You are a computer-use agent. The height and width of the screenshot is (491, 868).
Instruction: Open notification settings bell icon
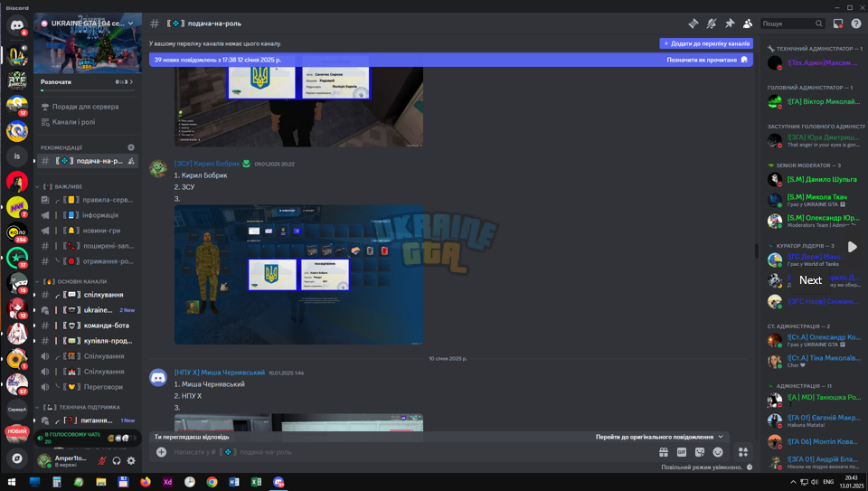(x=712, y=24)
